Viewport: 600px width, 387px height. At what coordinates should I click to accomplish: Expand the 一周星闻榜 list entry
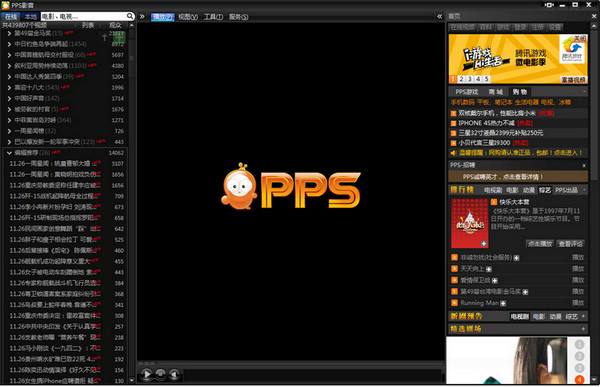[x=9, y=131]
